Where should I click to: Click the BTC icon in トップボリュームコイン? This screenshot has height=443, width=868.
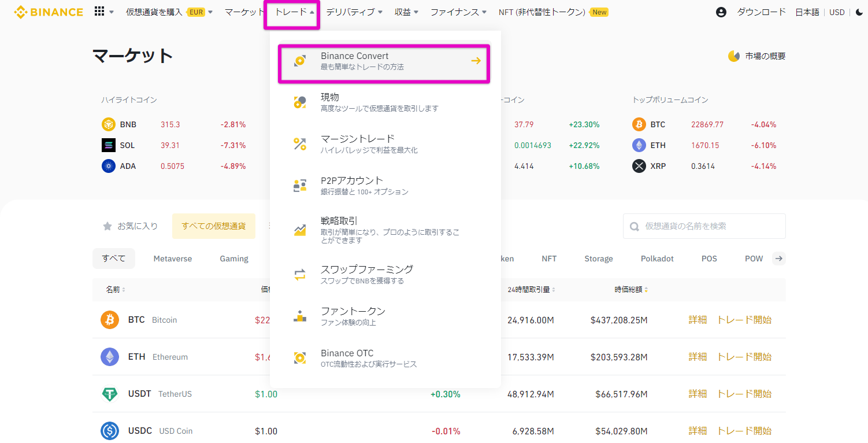(639, 124)
